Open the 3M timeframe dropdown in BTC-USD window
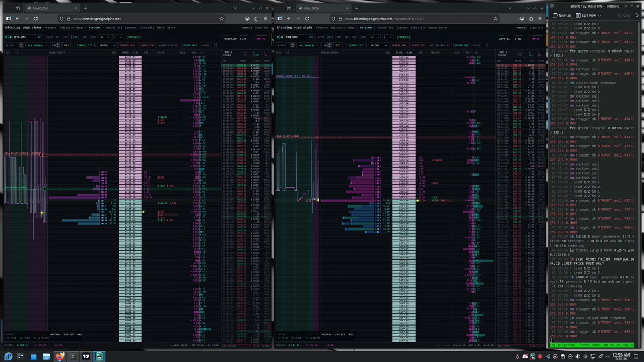This screenshot has height=362, width=644. (104, 37)
